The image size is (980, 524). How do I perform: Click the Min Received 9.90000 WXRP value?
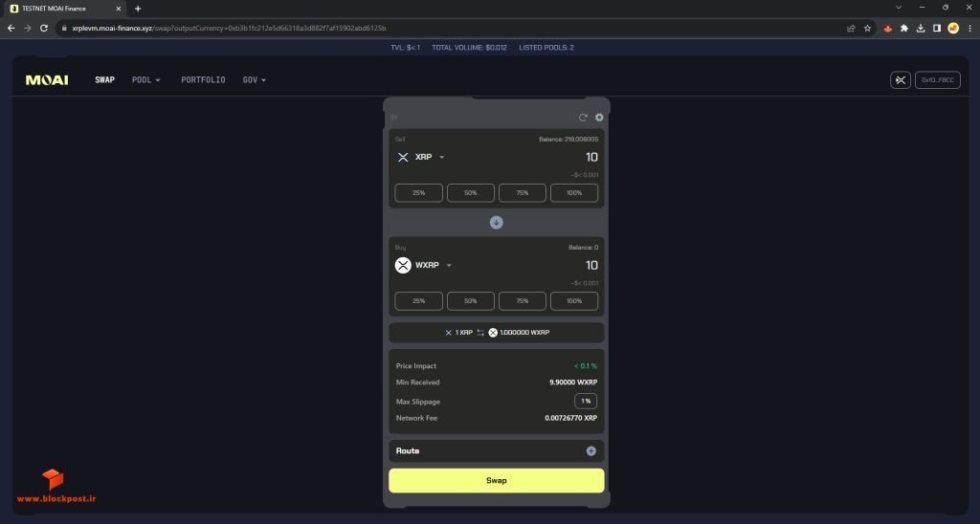coord(573,382)
